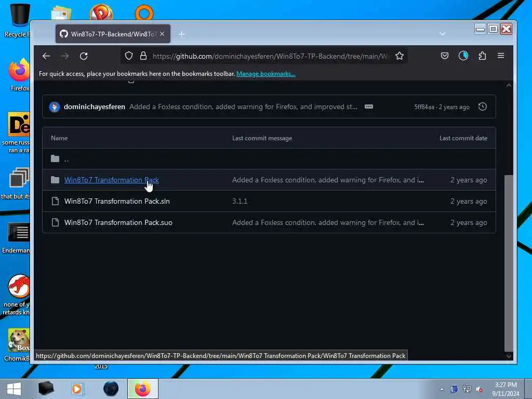The image size is (532, 399).
Task: Open the Pocket save icon
Action: (445, 56)
